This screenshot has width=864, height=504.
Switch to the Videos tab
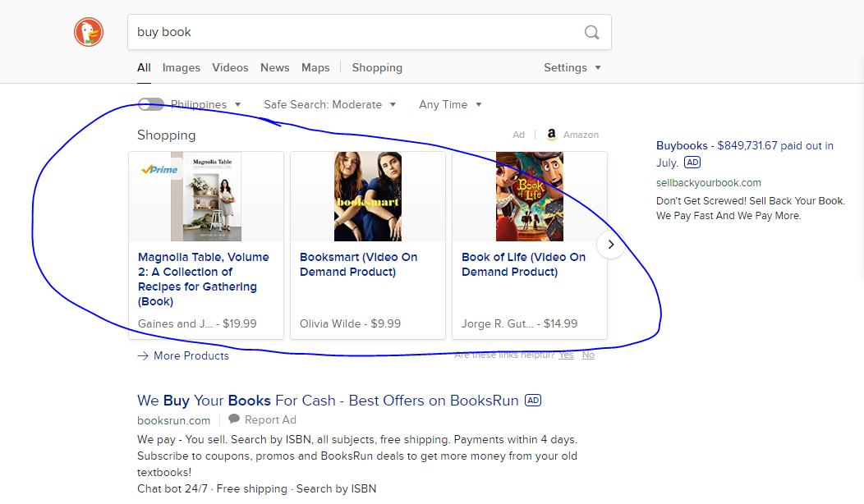tap(230, 68)
